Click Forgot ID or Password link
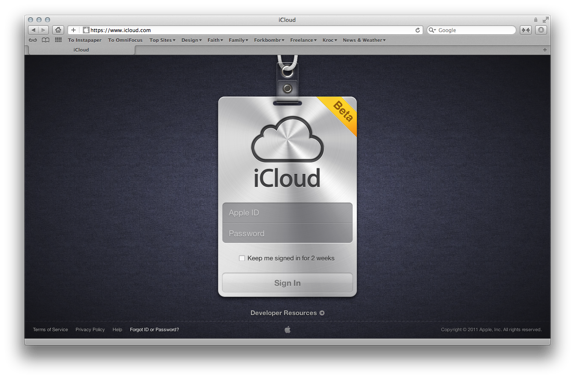 click(x=154, y=330)
